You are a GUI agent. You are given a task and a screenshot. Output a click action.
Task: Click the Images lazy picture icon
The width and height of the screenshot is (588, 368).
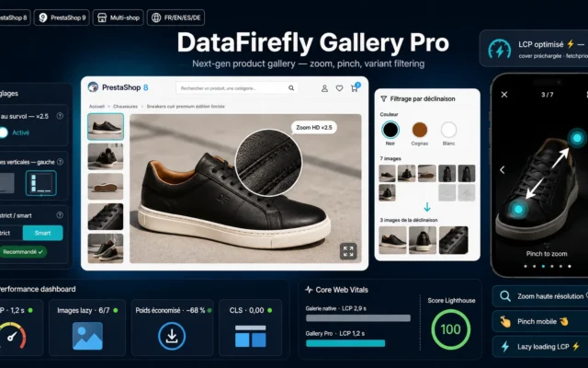tap(87, 336)
